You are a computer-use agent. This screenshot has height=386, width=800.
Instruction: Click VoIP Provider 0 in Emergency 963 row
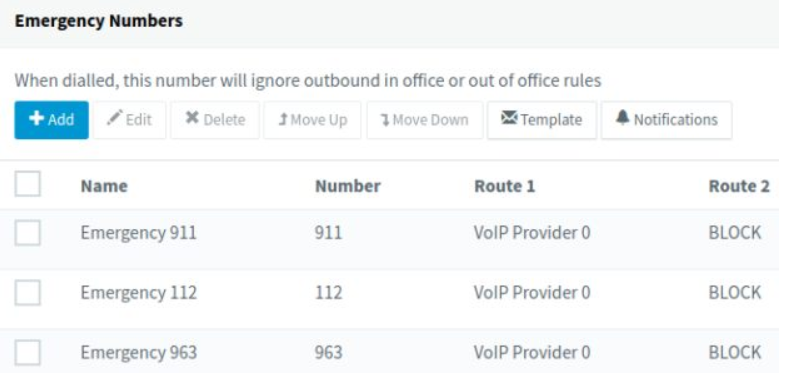click(532, 353)
